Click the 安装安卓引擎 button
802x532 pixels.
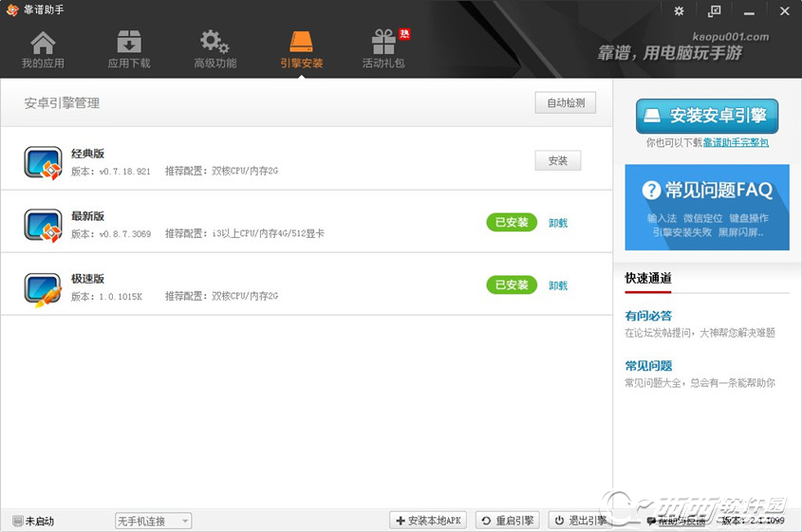click(707, 116)
